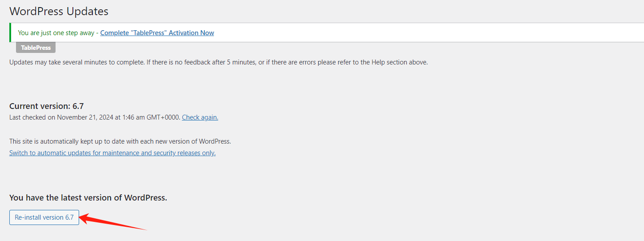The height and width of the screenshot is (241, 644).
Task: Click the Current version: 6.7 heading
Action: coord(47,106)
